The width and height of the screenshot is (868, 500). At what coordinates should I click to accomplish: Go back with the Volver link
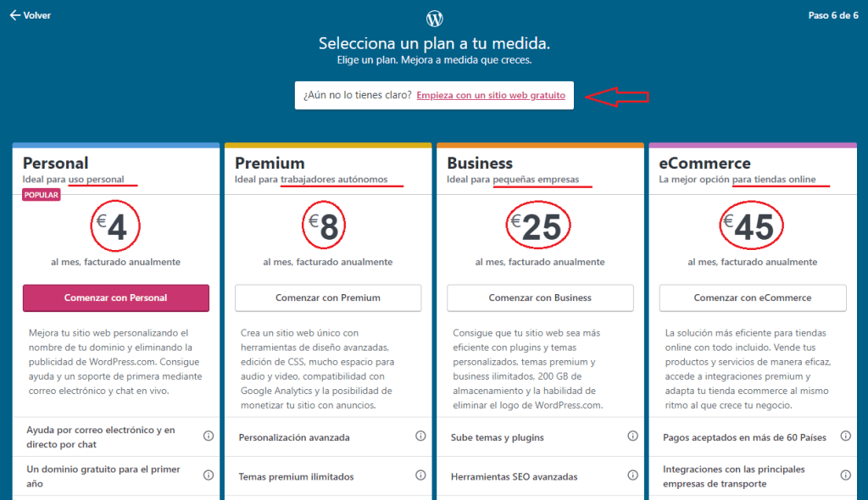point(37,15)
